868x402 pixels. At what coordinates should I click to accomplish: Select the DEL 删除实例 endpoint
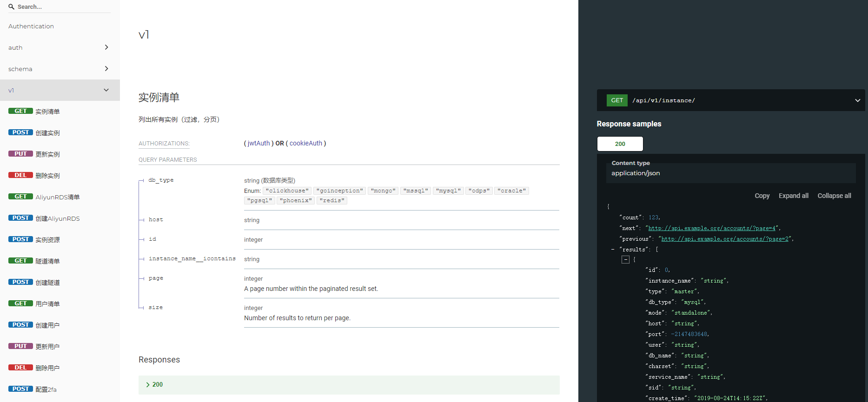click(x=47, y=176)
